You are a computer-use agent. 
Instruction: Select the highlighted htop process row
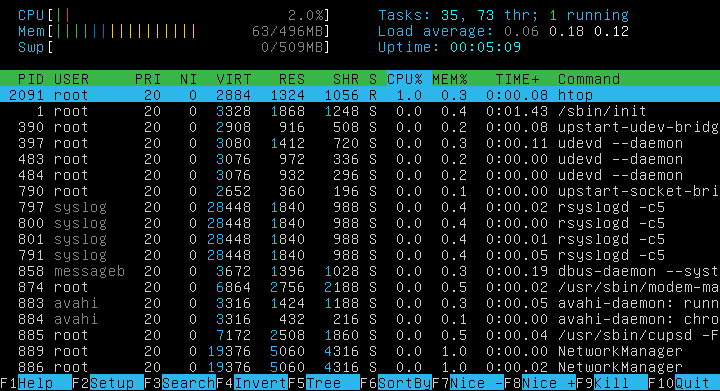point(360,95)
